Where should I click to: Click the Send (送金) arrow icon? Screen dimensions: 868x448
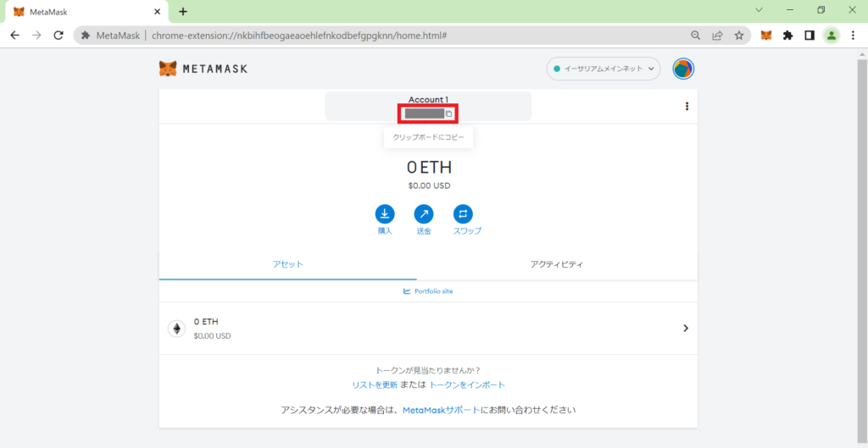click(424, 213)
